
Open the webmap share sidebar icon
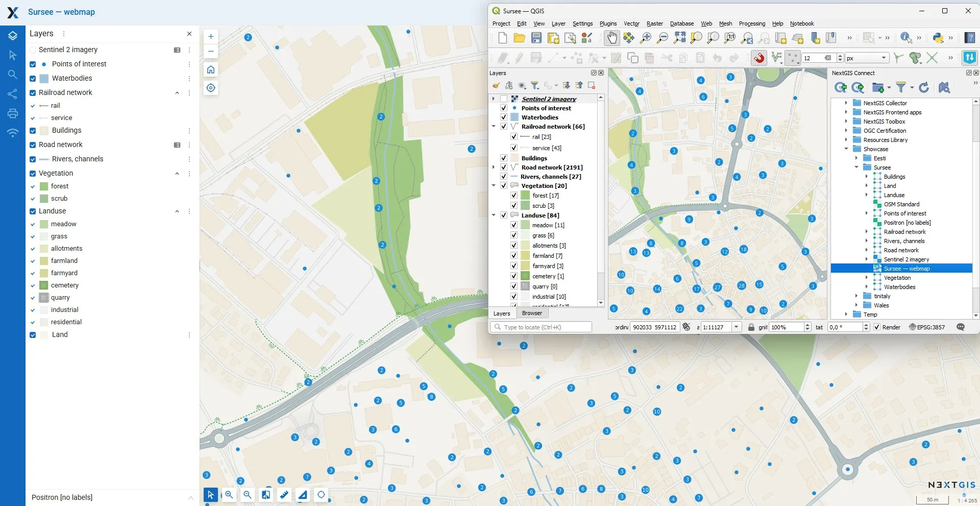point(13,94)
